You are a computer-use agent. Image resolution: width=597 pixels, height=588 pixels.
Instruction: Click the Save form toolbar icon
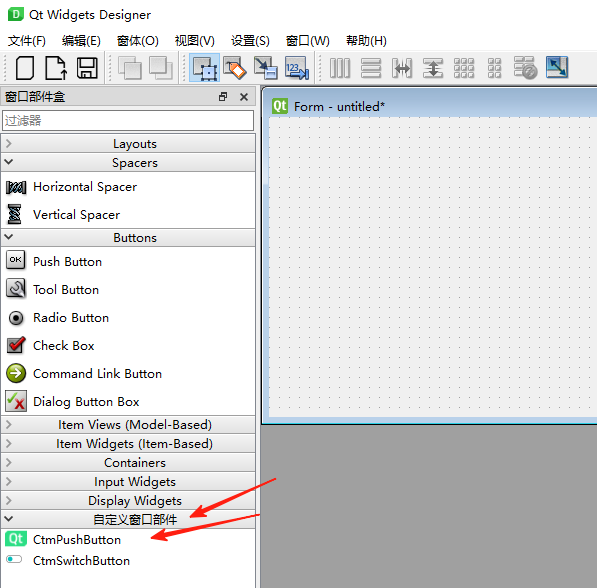pos(87,68)
